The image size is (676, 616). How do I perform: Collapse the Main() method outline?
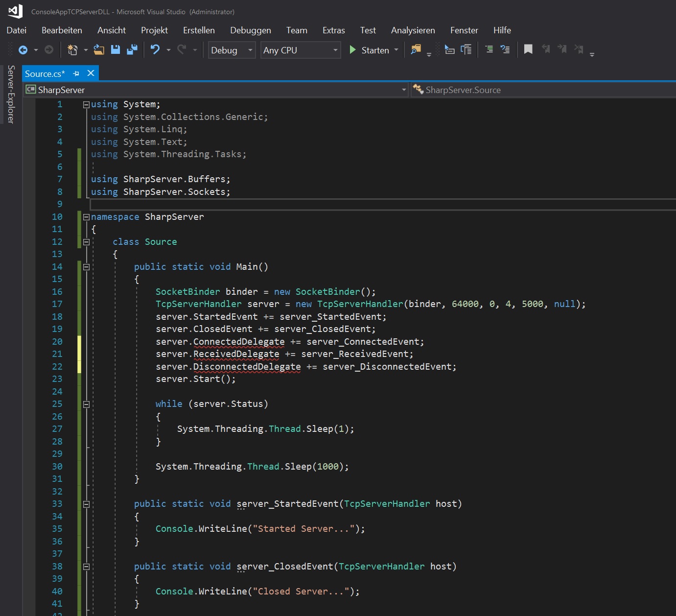[86, 267]
